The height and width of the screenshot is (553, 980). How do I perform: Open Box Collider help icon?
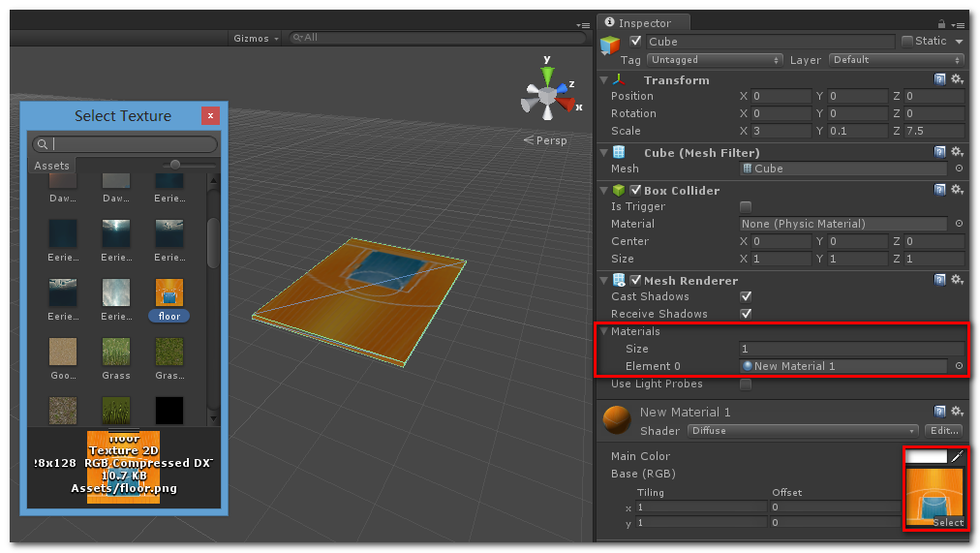point(939,190)
